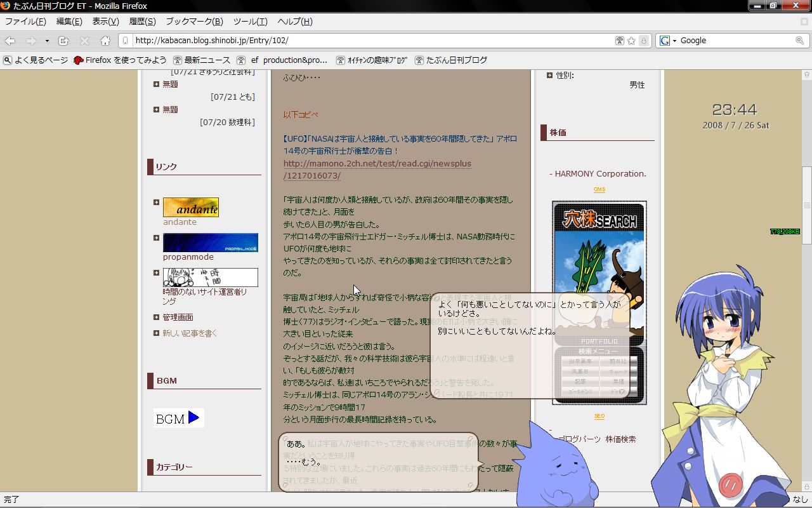Open the ファイル(F) menu
The width and height of the screenshot is (812, 508).
[x=25, y=22]
